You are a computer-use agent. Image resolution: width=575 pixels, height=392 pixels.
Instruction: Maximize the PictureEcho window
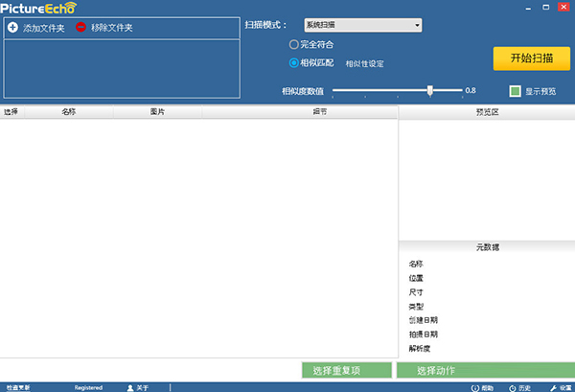(546, 7)
